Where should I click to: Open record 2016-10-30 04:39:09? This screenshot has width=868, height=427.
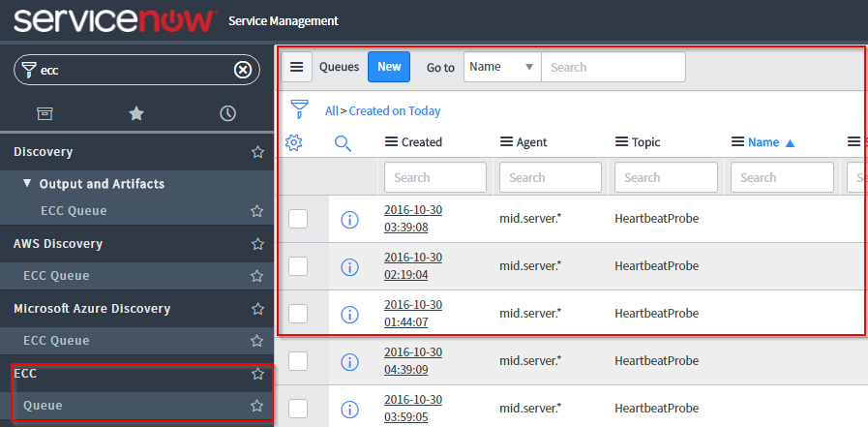[413, 361]
